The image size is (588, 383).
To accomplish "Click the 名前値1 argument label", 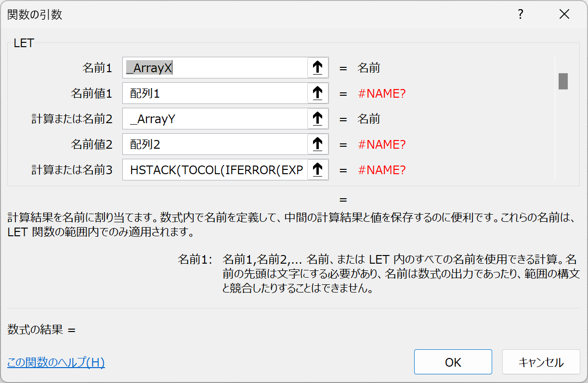I will click(91, 94).
